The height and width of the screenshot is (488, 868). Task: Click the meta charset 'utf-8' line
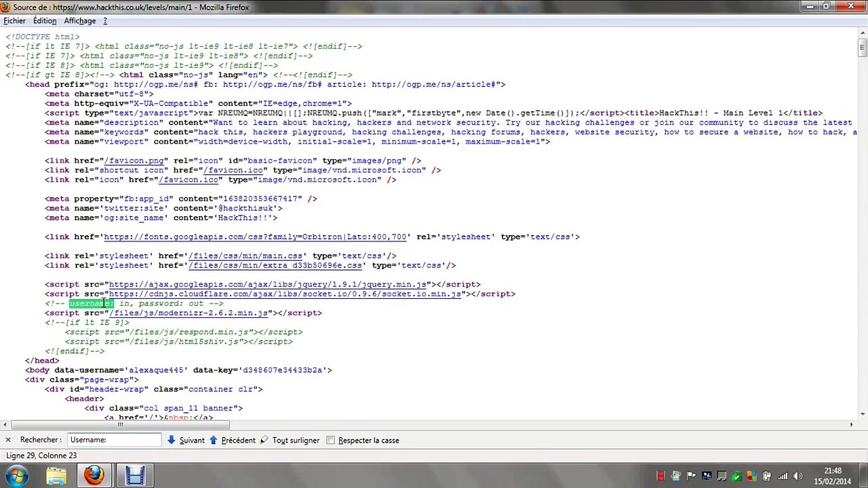[99, 94]
